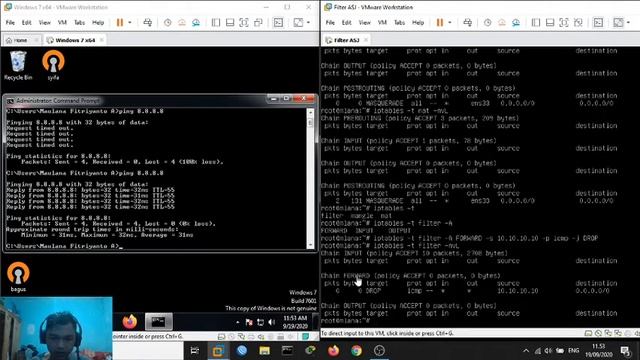640x360 pixels.
Task: Show console view in Filter ASJ window
Action: (598, 22)
